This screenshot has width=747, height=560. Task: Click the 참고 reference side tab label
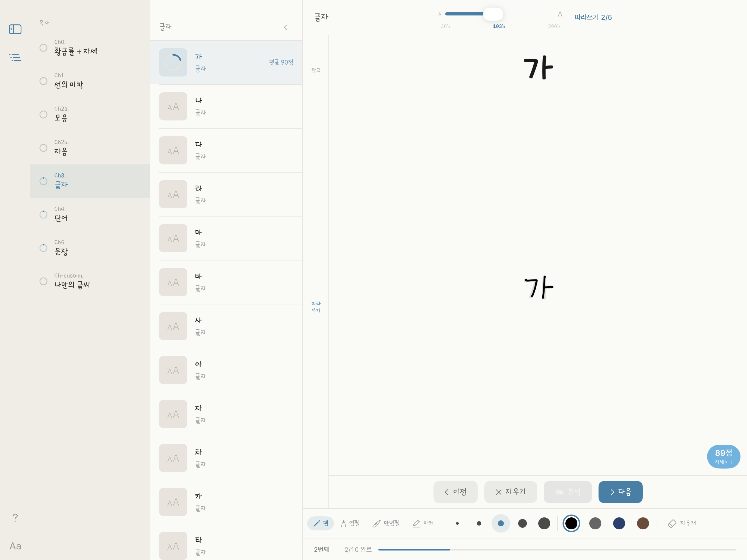click(316, 70)
